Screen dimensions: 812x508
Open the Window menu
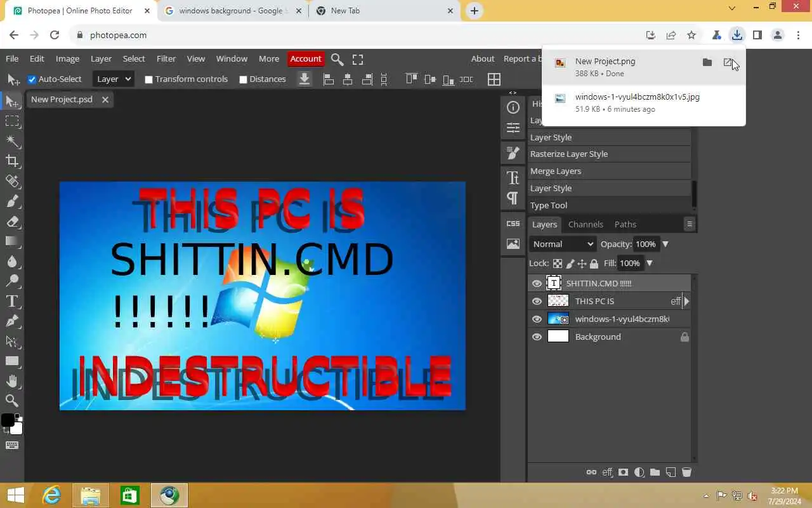point(232,58)
